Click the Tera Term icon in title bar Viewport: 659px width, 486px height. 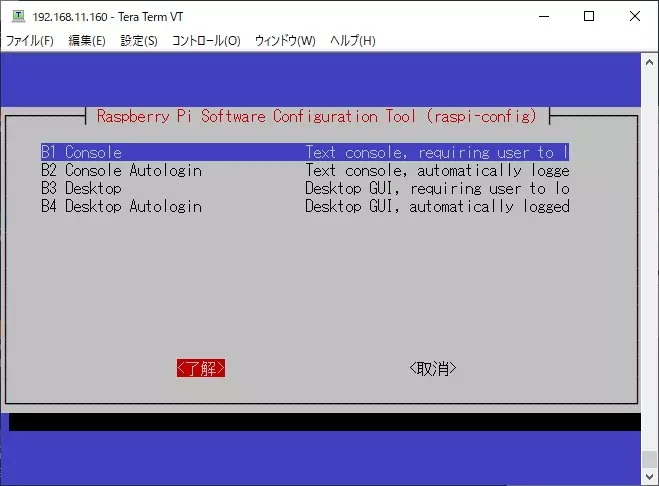18,16
